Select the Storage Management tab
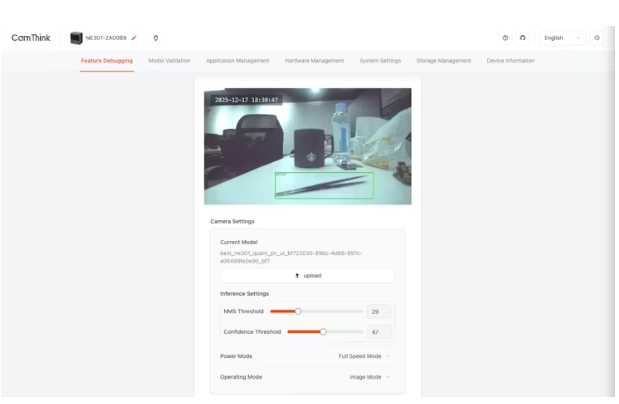Screen dimensions: 619x404 [443, 61]
